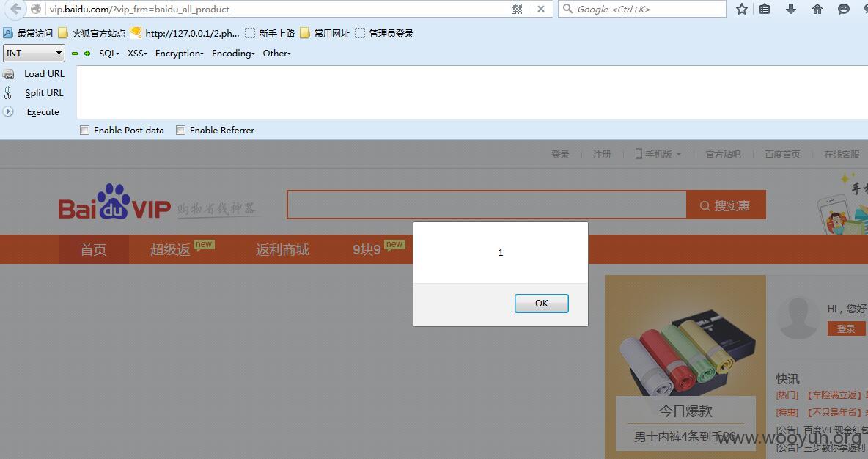Open 管理员登录 bookmark
Viewport: 868px width, 459px height.
coord(385,33)
